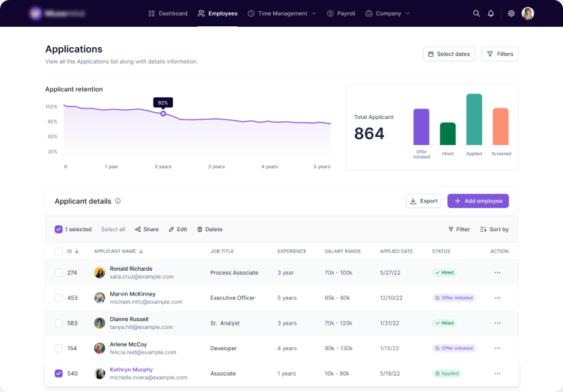The image size is (563, 392).
Task: Open the notifications bell
Action: tap(491, 13)
